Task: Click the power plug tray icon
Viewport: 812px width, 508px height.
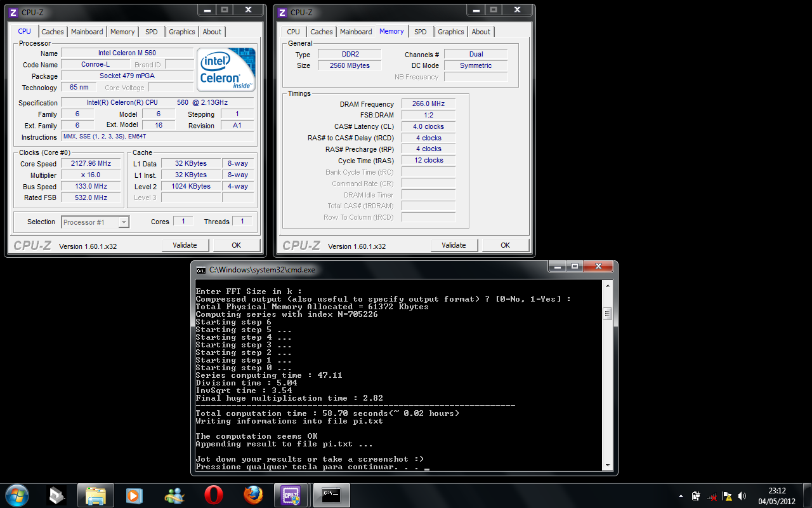Action: tap(697, 495)
